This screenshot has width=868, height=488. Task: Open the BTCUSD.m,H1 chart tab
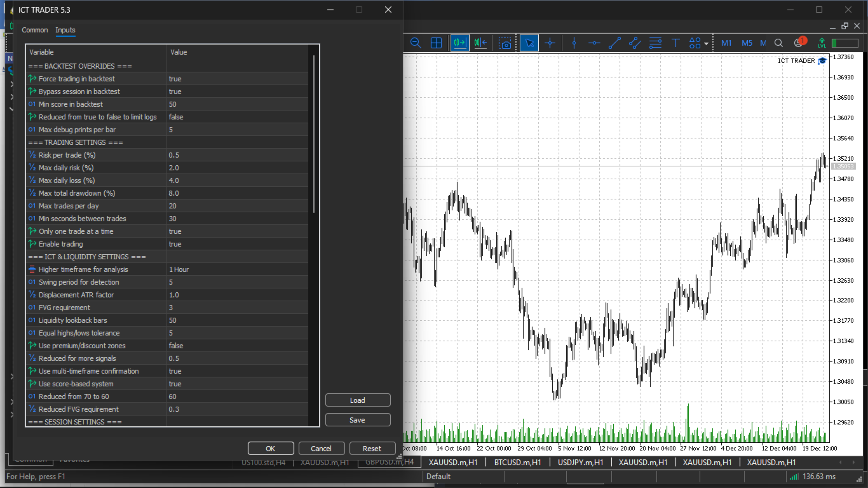(x=517, y=463)
